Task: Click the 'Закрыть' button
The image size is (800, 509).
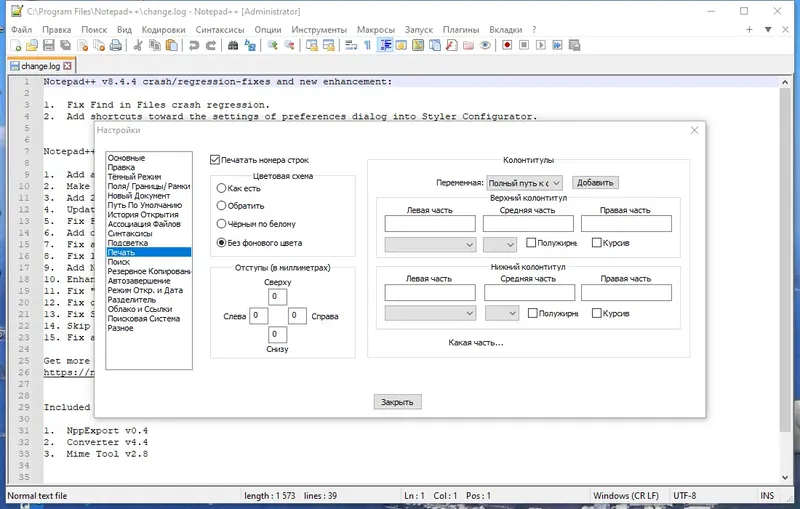Action: point(397,402)
